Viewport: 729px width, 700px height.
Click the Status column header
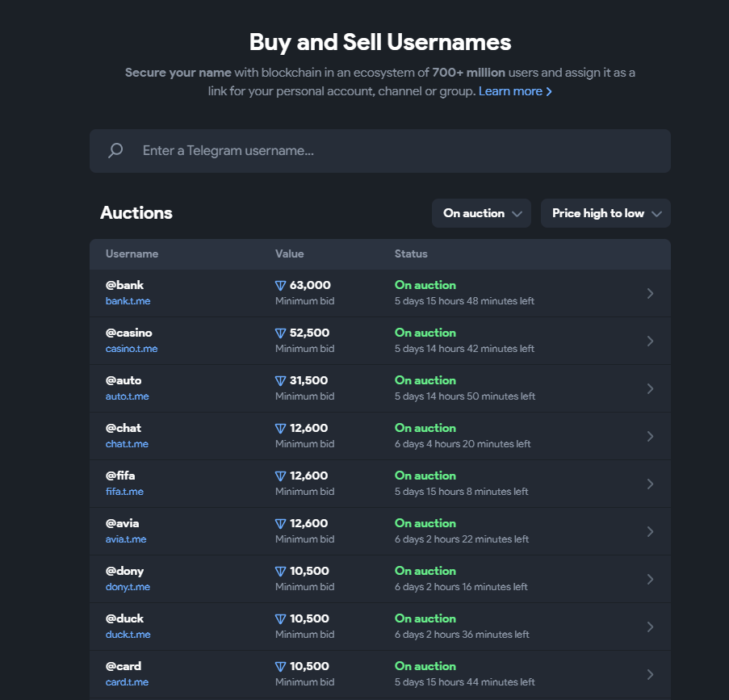(411, 254)
